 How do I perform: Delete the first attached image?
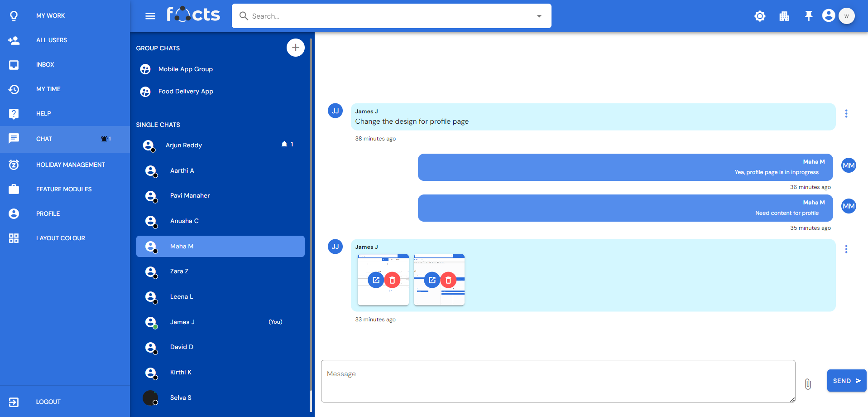coord(392,280)
